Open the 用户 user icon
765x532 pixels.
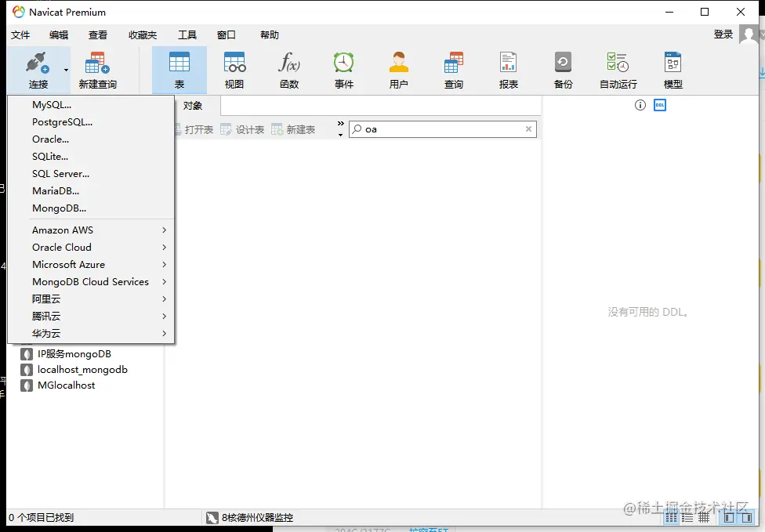[x=399, y=63]
